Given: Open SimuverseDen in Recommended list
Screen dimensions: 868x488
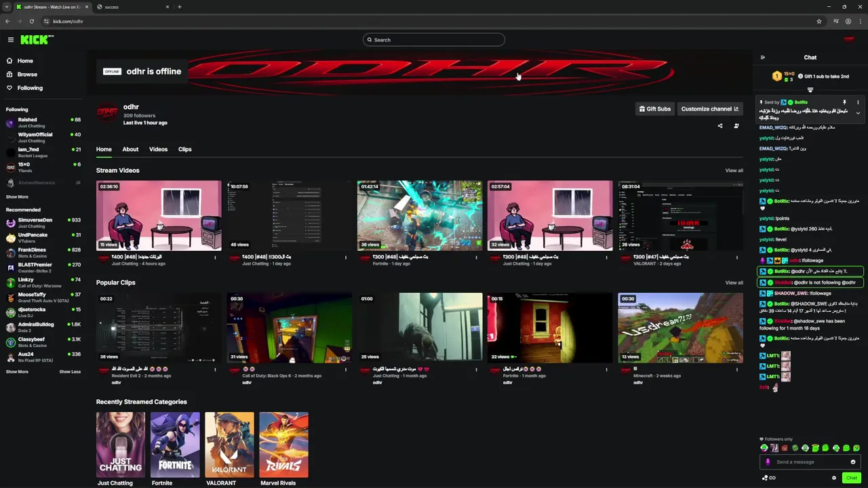Looking at the screenshot, I should coord(43,223).
